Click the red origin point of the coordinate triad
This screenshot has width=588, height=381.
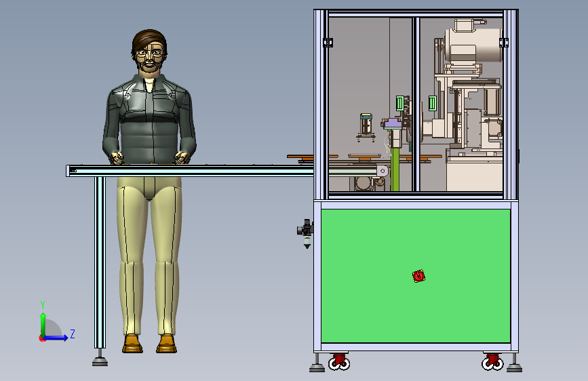(42, 338)
